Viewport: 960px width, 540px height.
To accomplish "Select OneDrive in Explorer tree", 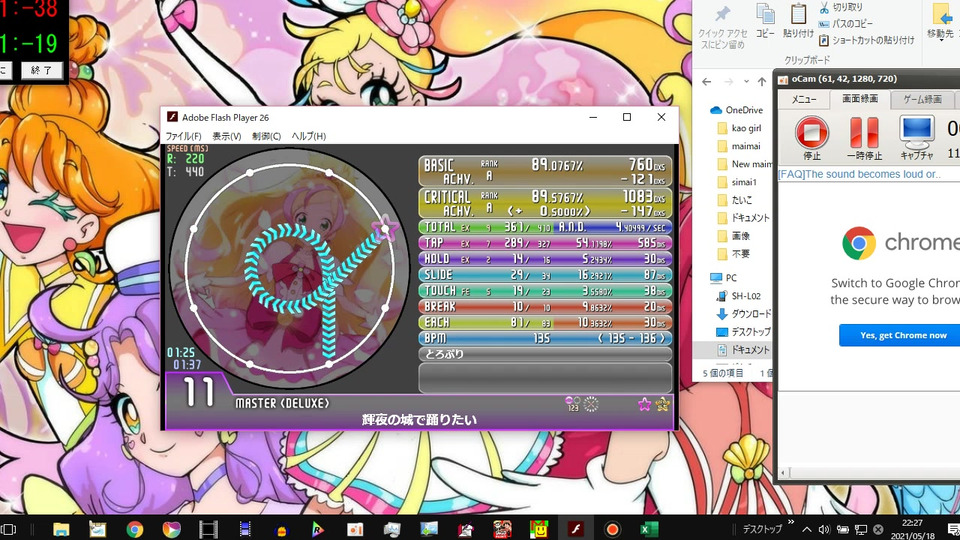I will (x=737, y=110).
